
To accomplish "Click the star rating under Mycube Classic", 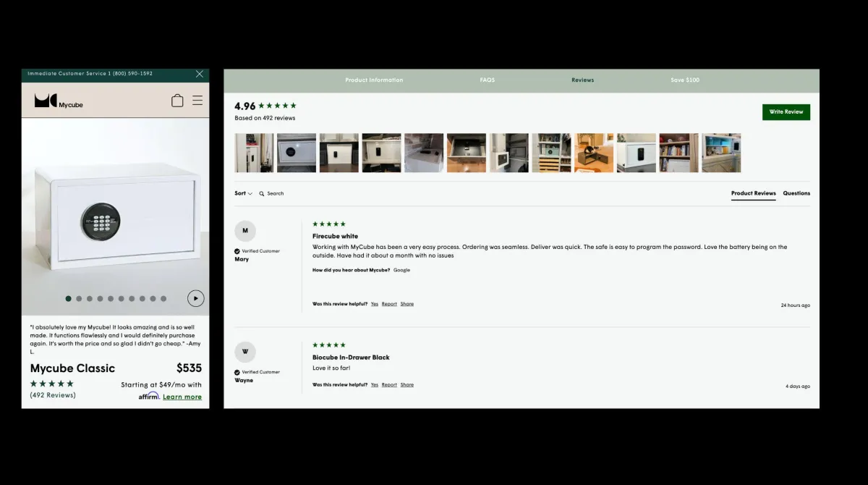I will 52,384.
